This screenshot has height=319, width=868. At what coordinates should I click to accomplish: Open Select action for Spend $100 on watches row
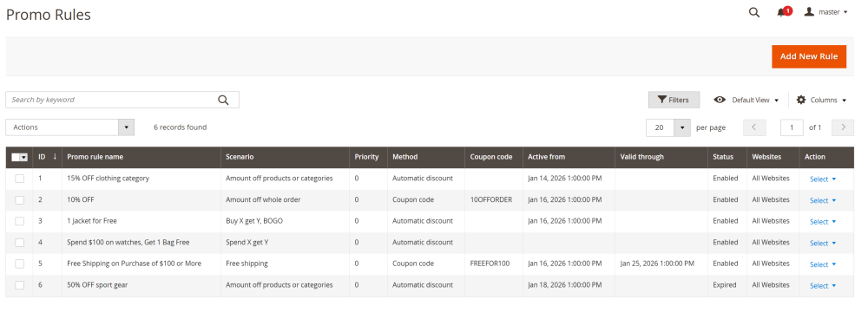pos(823,244)
